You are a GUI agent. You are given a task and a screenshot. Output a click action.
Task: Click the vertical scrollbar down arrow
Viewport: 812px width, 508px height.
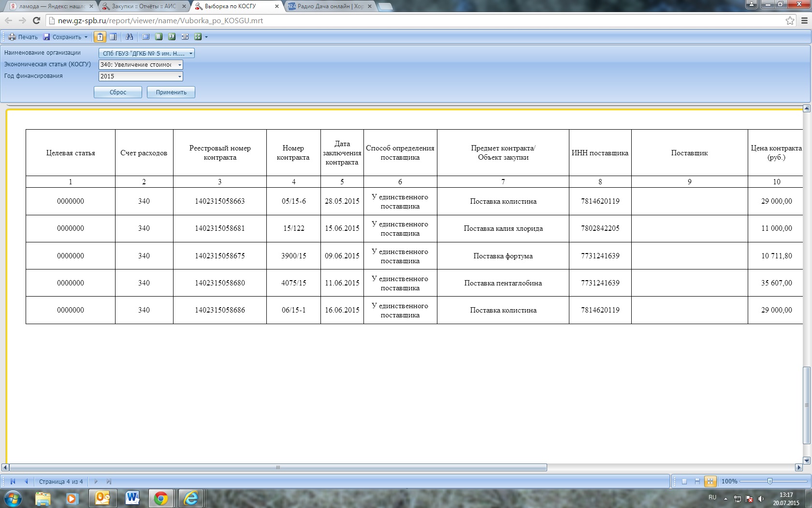(806, 460)
